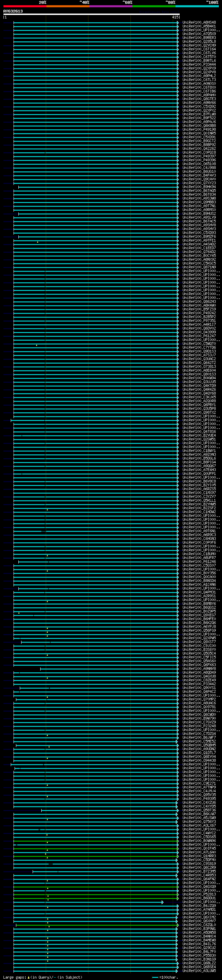Click the cyan ~100% identity legend segment
The width and height of the screenshot is (222, 980).
click(x=197, y=6)
